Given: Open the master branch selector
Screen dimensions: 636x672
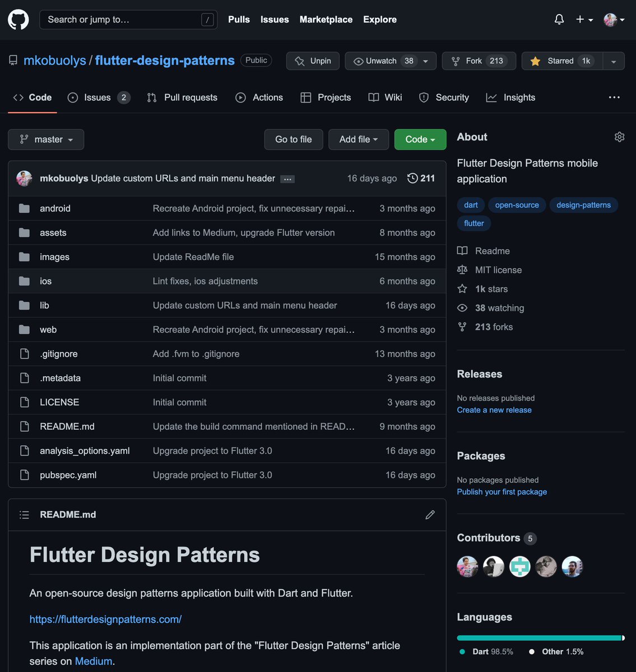Looking at the screenshot, I should pos(46,139).
